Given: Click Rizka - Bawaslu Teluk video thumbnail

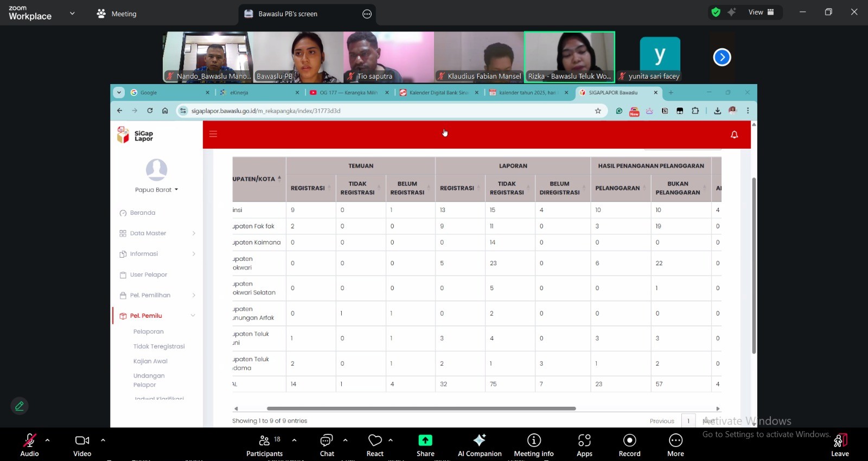Looking at the screenshot, I should tap(569, 56).
